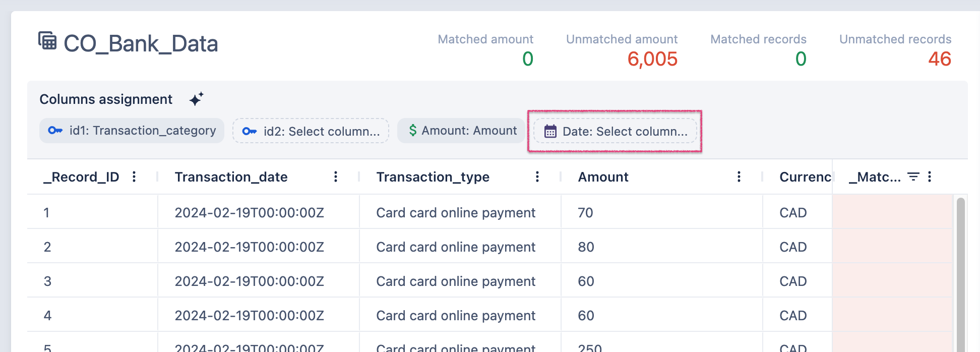This screenshot has width=980, height=352.
Task: Select the cell with amount 70
Action: [x=585, y=212]
